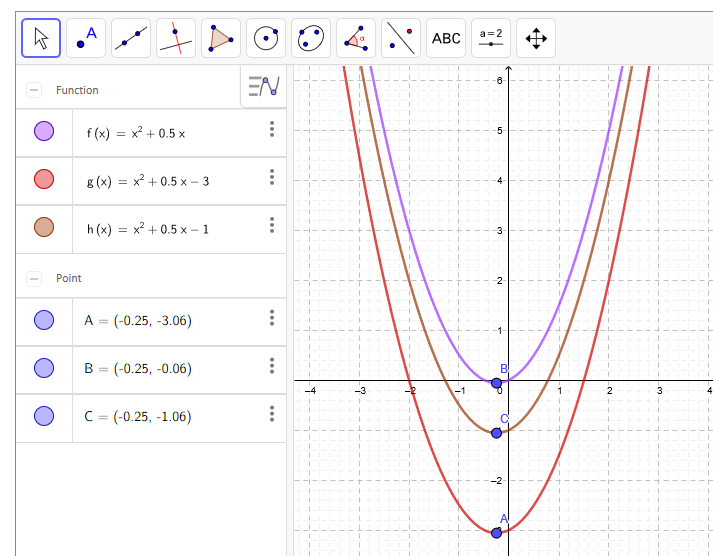Viewport: 713px width, 556px height.
Task: Hide the red function g(x)
Action: [x=44, y=180]
